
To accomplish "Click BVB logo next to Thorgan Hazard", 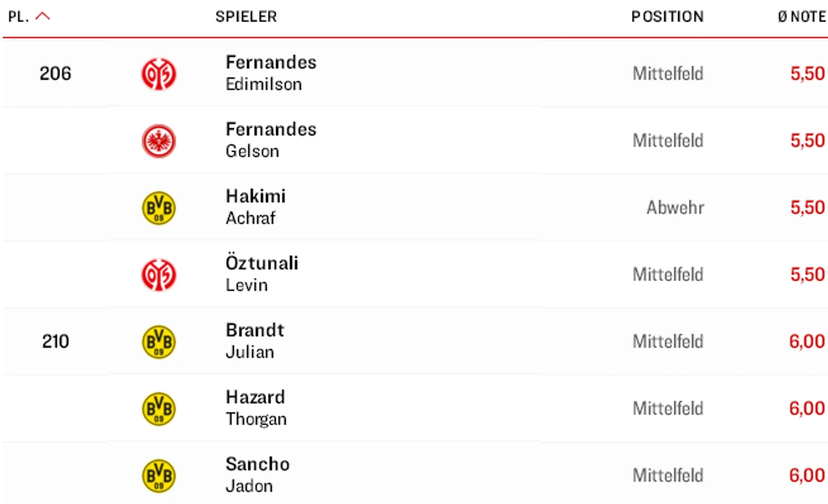I will [x=159, y=409].
